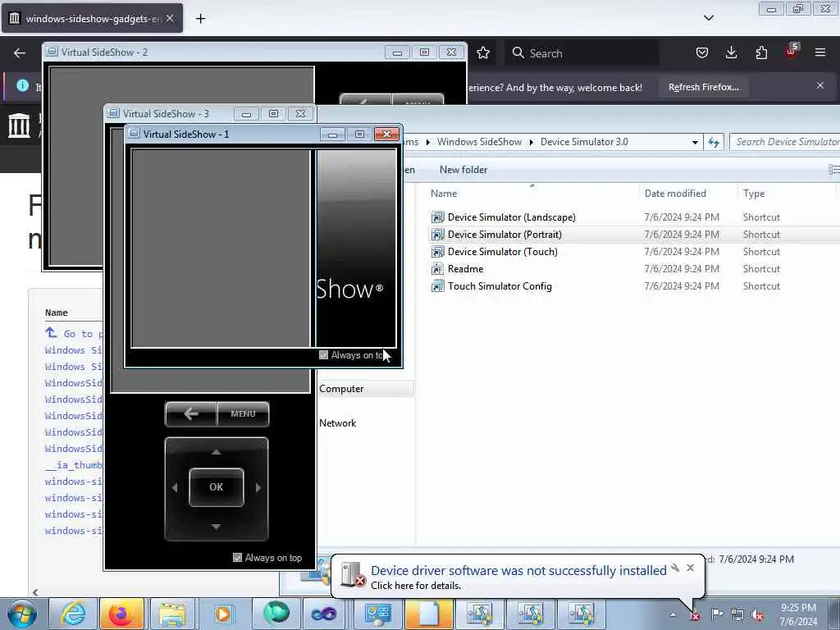Select Device Simulator (Portrait) shortcut icon
The width and height of the screenshot is (840, 630).
(438, 235)
